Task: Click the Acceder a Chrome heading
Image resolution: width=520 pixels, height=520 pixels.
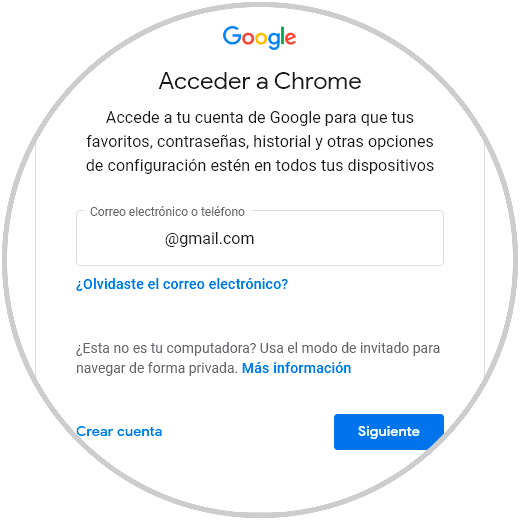Action: tap(260, 81)
